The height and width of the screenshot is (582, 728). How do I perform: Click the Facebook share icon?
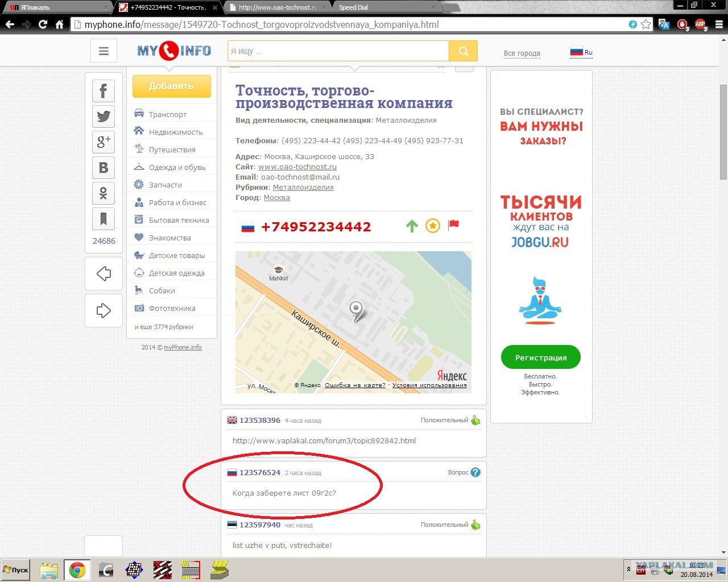point(104,91)
